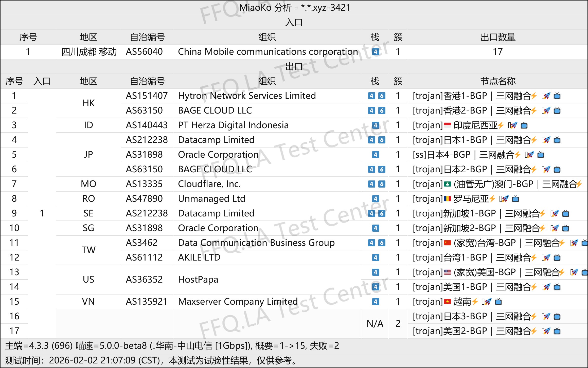Click the rocket icon in the 罗马尼亚 row
This screenshot has height=368, width=588.
pyautogui.click(x=505, y=199)
